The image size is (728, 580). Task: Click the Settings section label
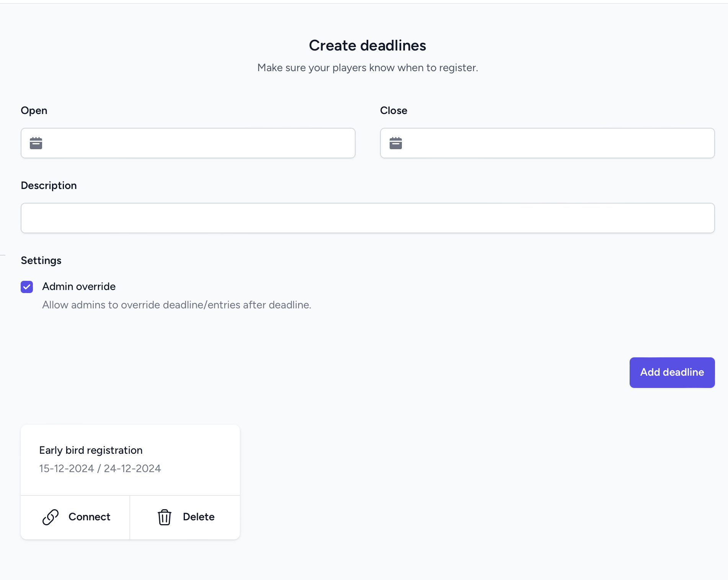tap(41, 261)
